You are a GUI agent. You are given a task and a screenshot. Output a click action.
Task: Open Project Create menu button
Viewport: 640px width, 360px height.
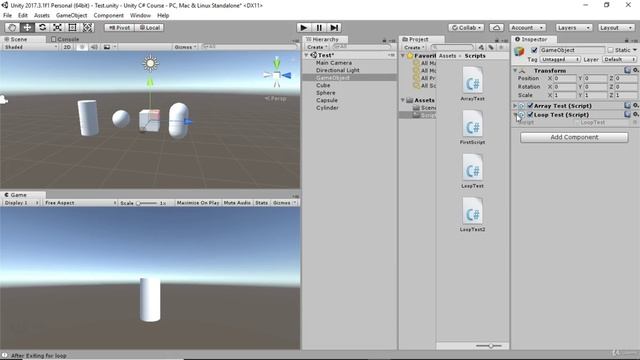click(x=414, y=47)
